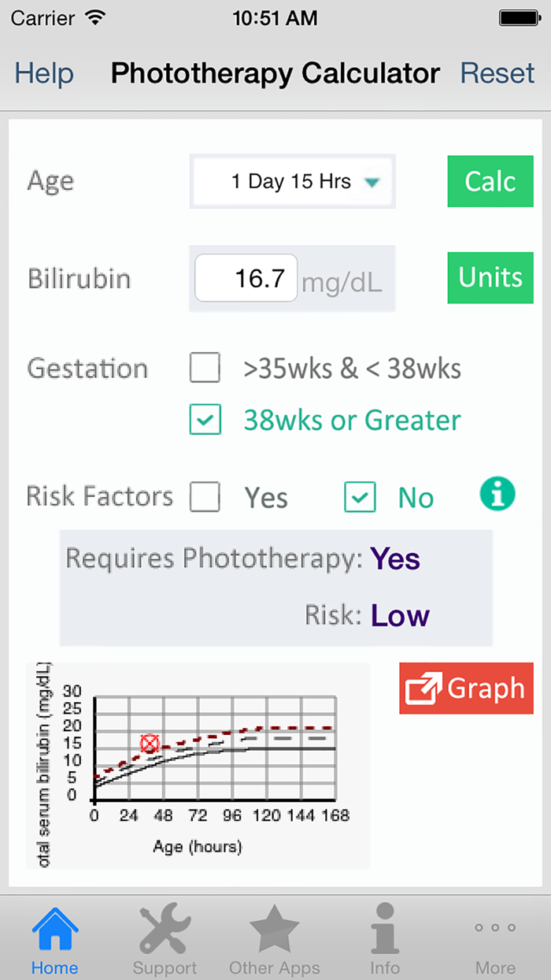551x980 pixels.
Task: Open the Age dropdown showing 1 Day 15 Hrs
Action: point(292,181)
